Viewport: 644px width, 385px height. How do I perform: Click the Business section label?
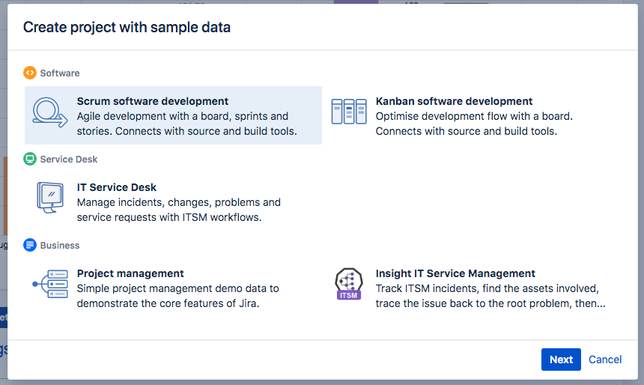pos(60,246)
